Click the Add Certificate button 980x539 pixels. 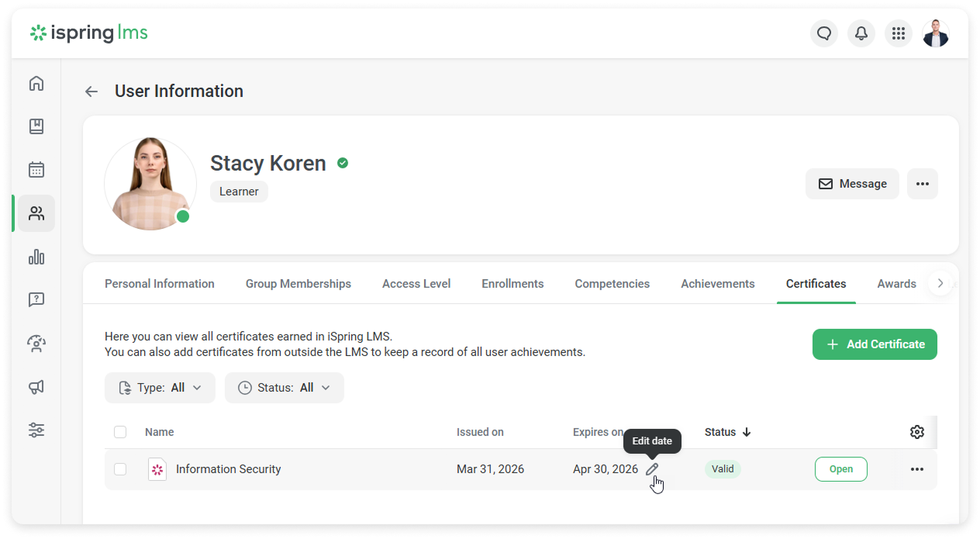coord(875,344)
